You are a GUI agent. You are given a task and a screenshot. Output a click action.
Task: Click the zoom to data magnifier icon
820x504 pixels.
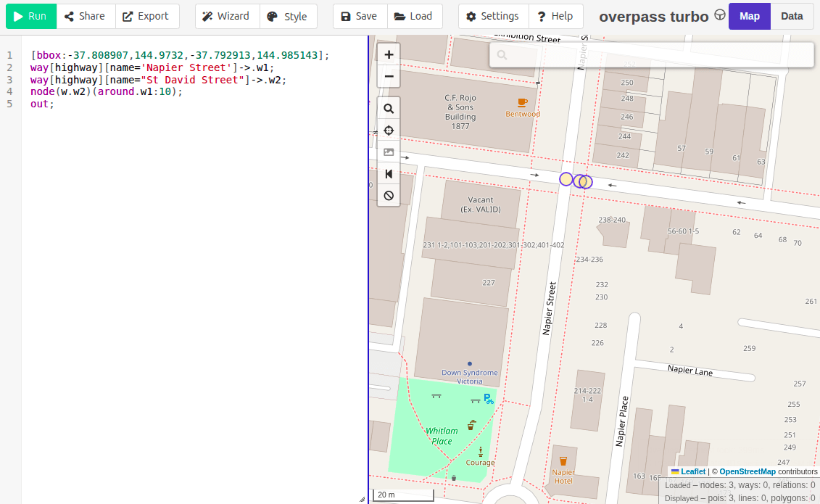pyautogui.click(x=389, y=109)
